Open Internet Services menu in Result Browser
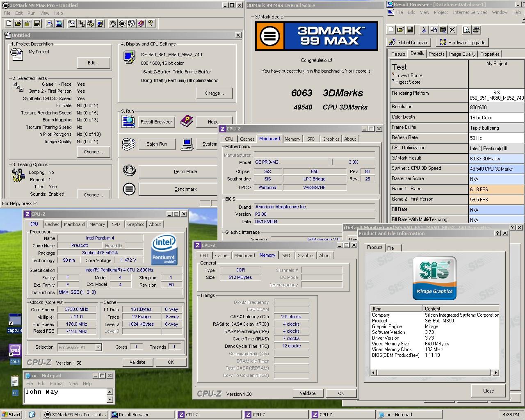Image resolution: width=525 pixels, height=420 pixels. pos(470,12)
